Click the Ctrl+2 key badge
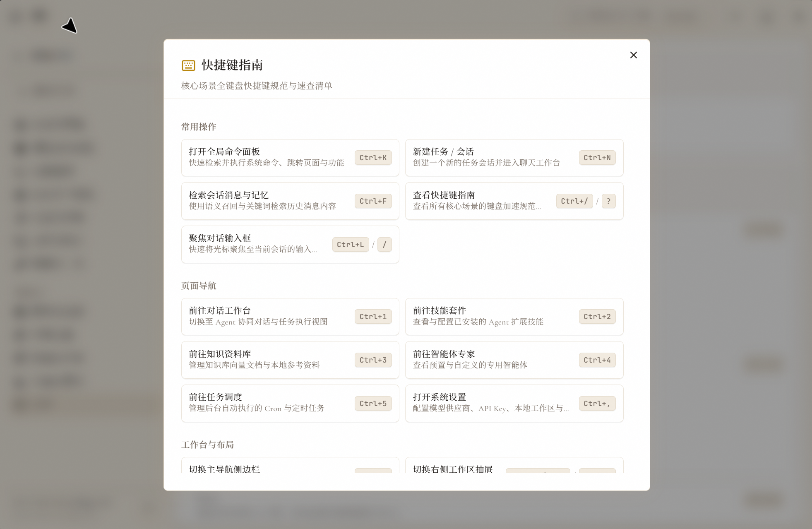Image resolution: width=812 pixels, height=529 pixels. pos(597,317)
